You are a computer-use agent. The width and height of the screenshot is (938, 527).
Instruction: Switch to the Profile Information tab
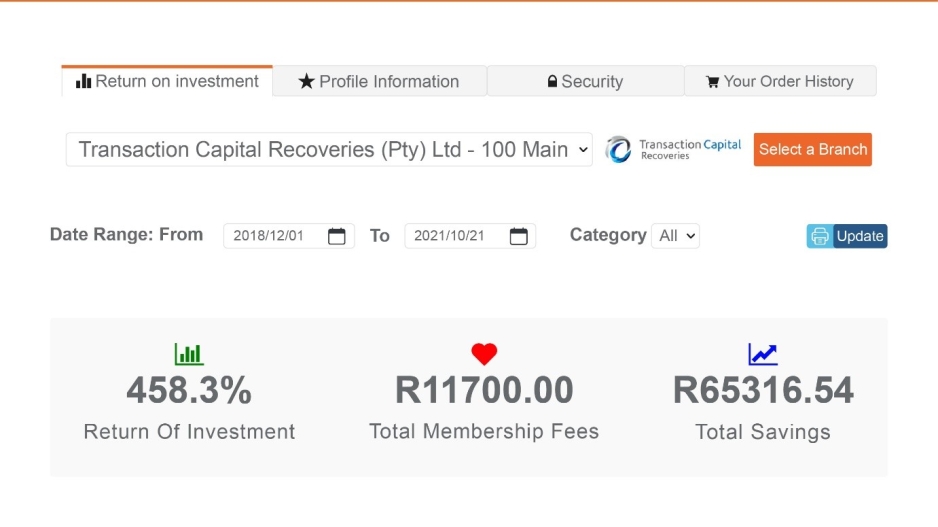click(380, 82)
